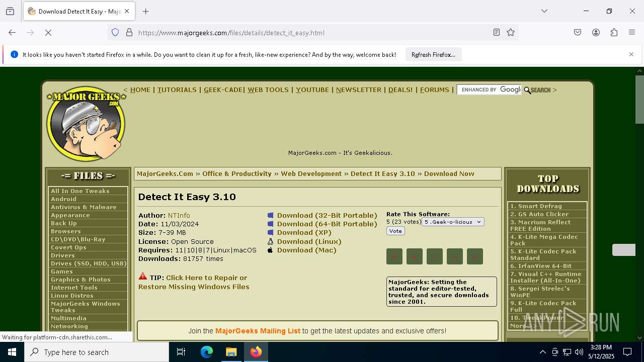This screenshot has height=362, width=644.
Task: Click the MajorGeeks logo image
Action: point(86,124)
